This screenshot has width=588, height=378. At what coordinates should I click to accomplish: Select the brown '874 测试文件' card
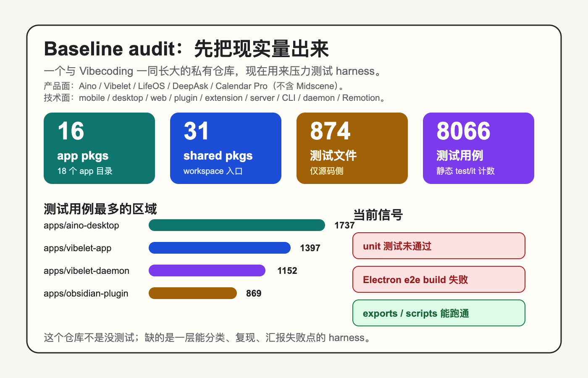tap(352, 148)
